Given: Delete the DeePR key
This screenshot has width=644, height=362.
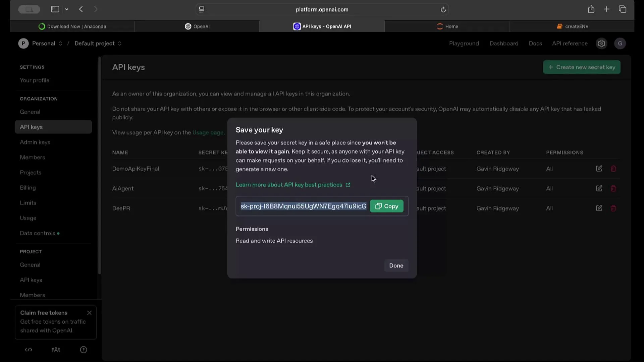Looking at the screenshot, I should (x=613, y=208).
